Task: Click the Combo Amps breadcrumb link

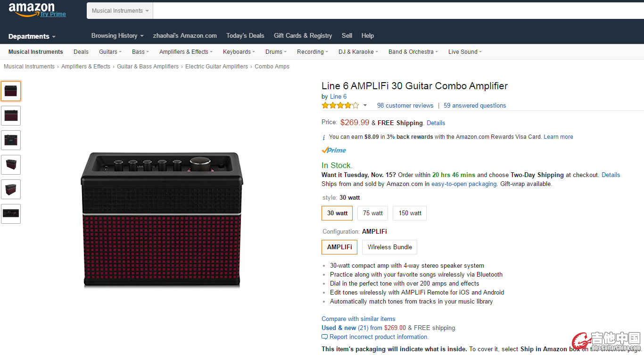Action: pyautogui.click(x=272, y=67)
